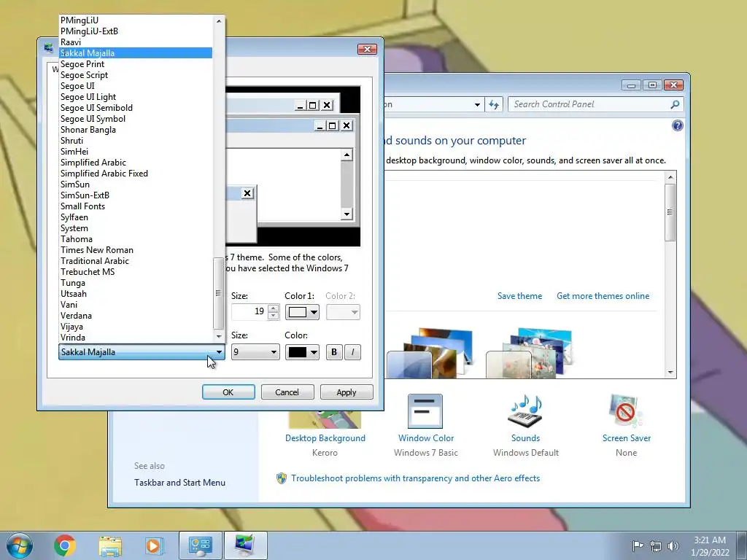Click message box X in preview
Viewport: 747px width, 560px height.
[x=247, y=193]
